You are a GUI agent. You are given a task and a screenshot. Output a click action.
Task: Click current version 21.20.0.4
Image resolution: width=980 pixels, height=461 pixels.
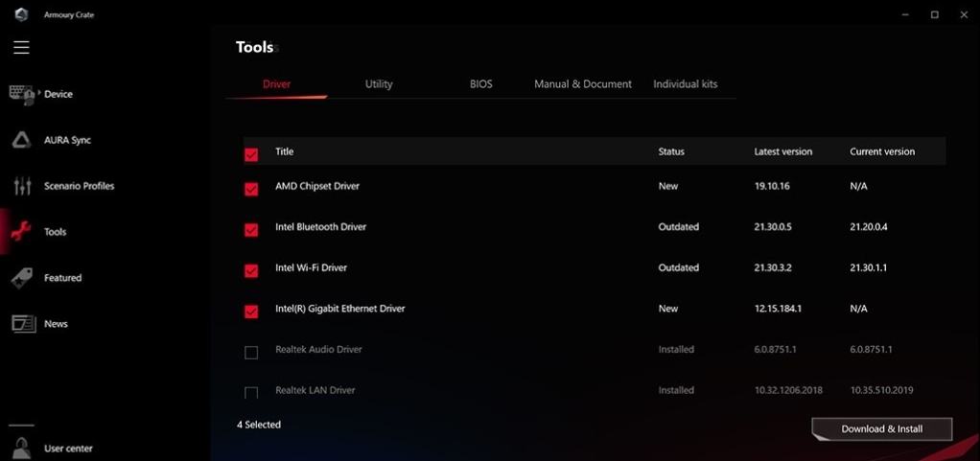pos(869,227)
